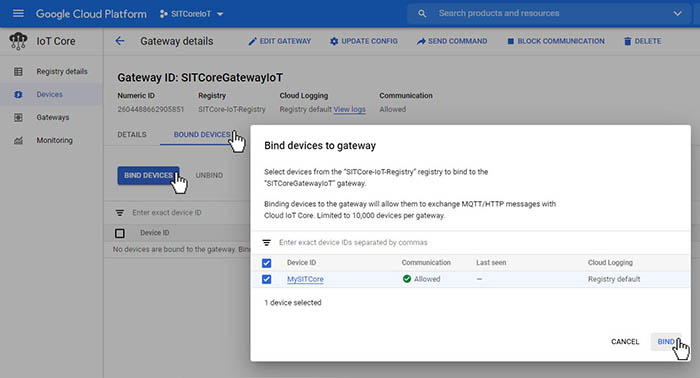Click the Gateways sidebar icon
Viewport: 700px width, 378px height.
pyautogui.click(x=18, y=117)
